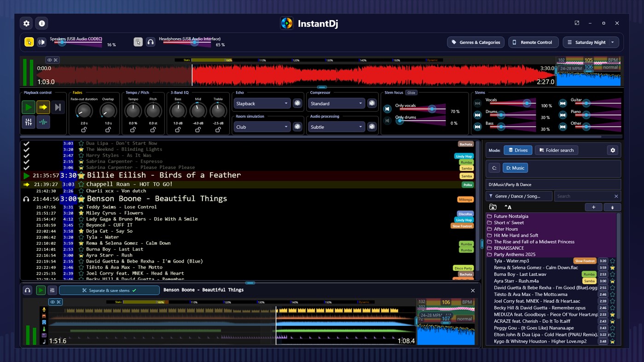Select the C: drive
This screenshot has height=362, width=644.
[494, 168]
